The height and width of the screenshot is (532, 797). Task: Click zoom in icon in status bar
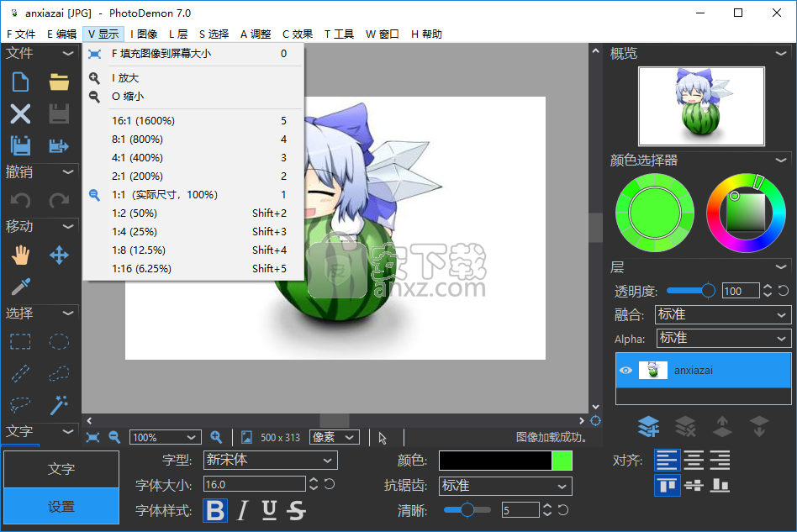click(216, 438)
